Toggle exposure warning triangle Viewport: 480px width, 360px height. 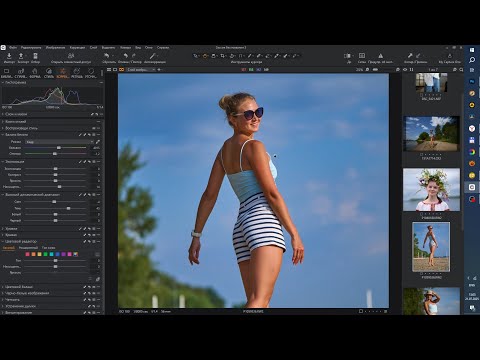point(381,56)
